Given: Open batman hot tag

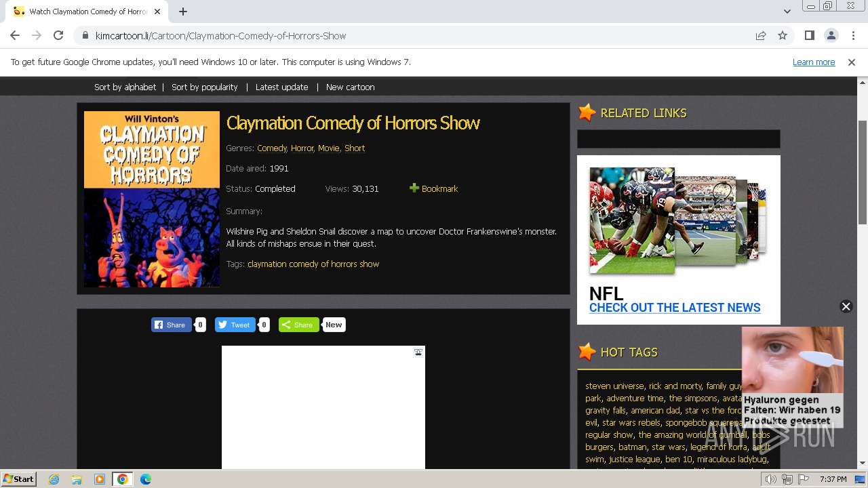Looking at the screenshot, I should click(x=632, y=447).
